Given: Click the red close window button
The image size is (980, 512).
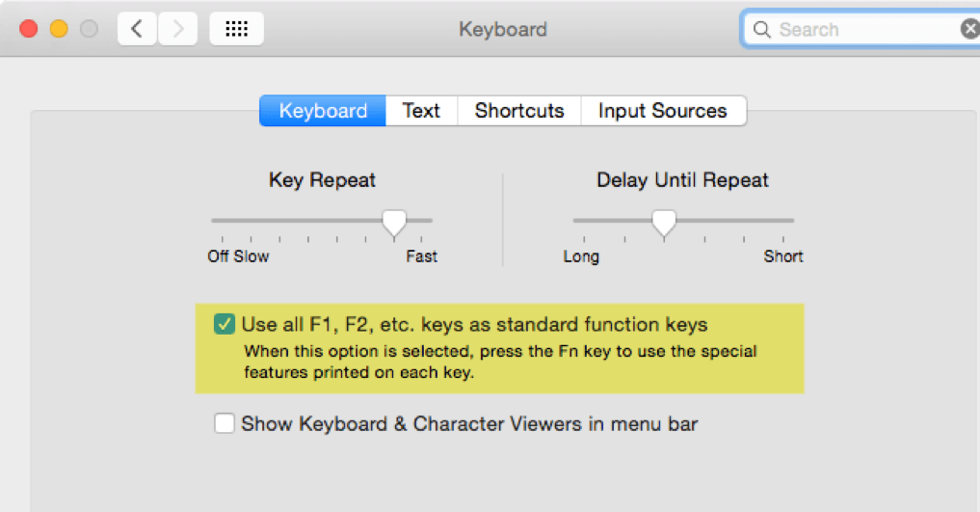Looking at the screenshot, I should pyautogui.click(x=28, y=29).
